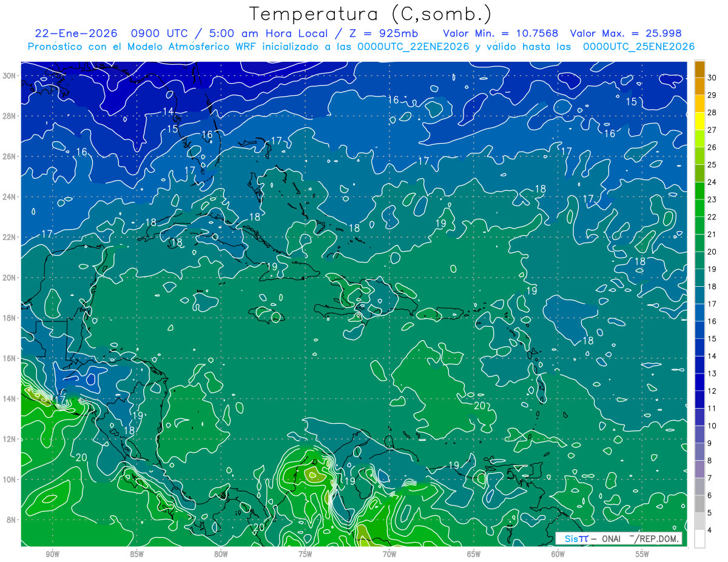
Task: Click the "0000UTC_25ENE2026" valid-until time
Action: tap(638, 47)
